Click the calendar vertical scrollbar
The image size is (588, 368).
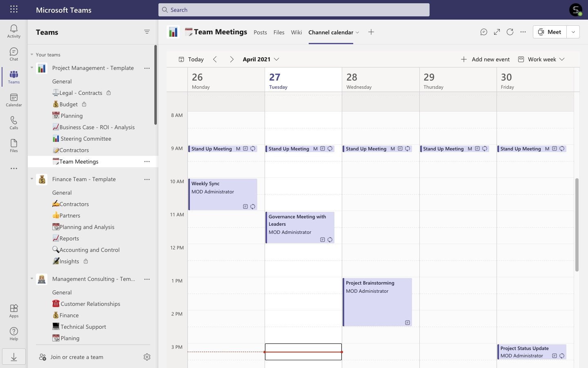coord(577,225)
